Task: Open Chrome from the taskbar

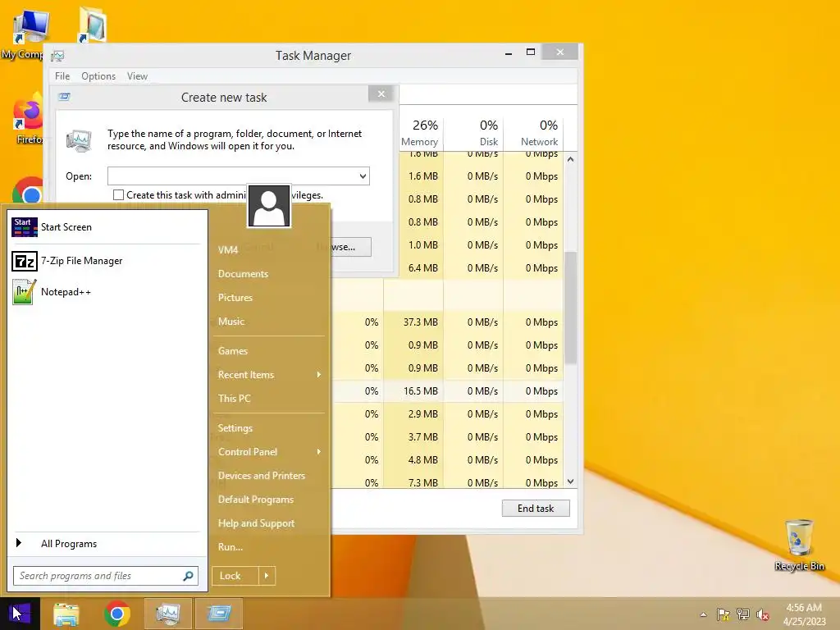Action: (x=117, y=614)
